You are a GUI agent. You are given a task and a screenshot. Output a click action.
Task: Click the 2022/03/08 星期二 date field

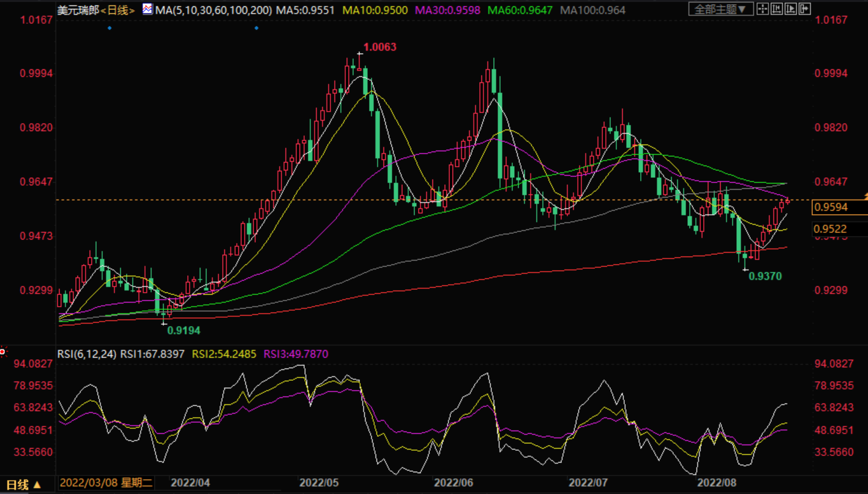[106, 483]
